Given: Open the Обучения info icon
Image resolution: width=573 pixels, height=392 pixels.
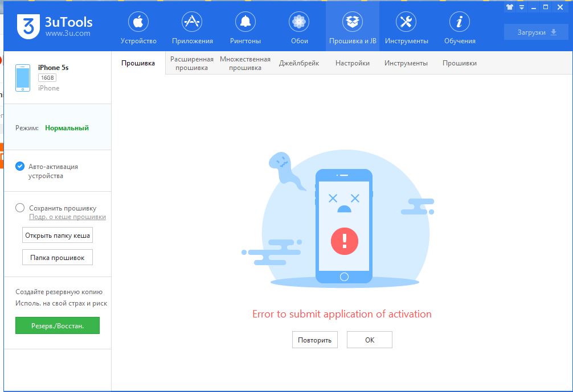Looking at the screenshot, I should (x=459, y=22).
